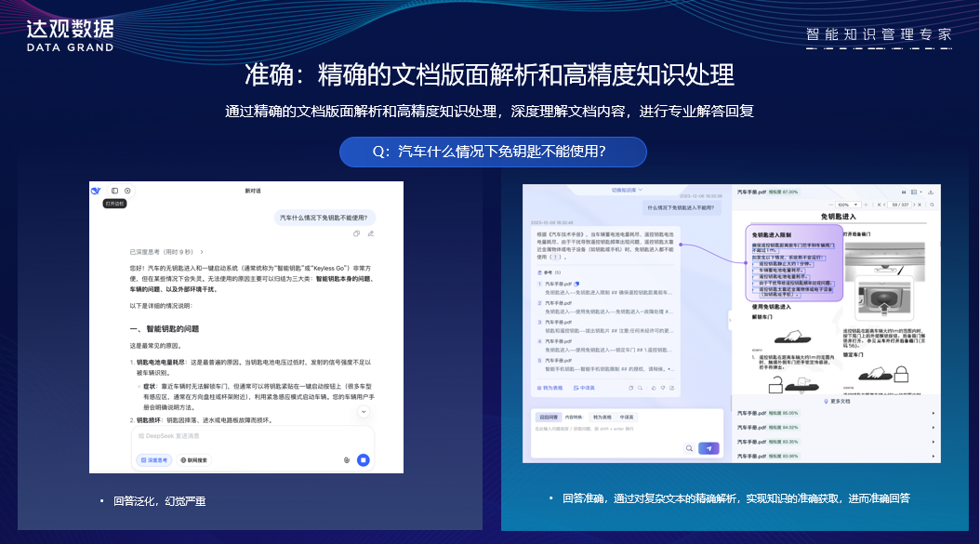980x544 pixels.
Task: Expand the 更多文档 section
Action: coord(839,402)
